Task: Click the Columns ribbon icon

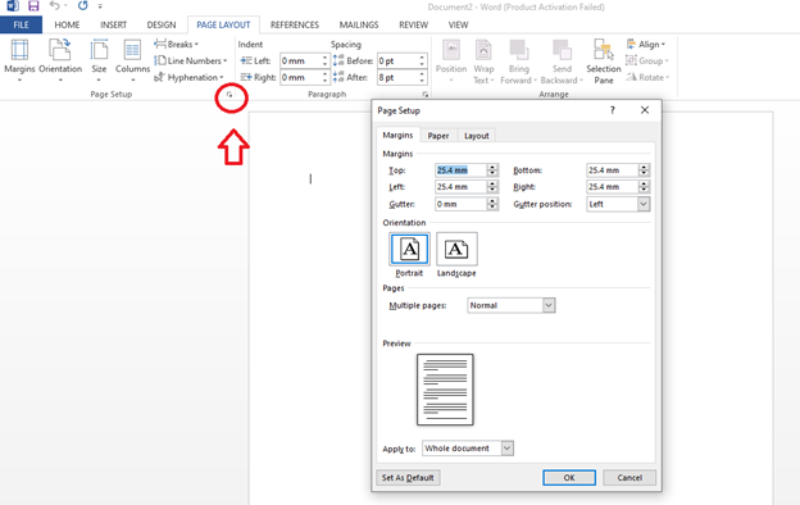Action: 132,57
